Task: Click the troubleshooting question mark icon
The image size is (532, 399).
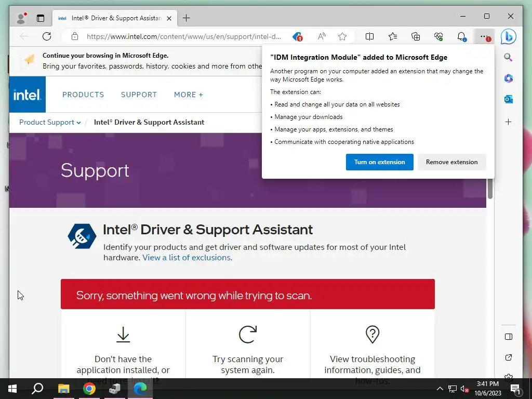Action: [x=372, y=335]
